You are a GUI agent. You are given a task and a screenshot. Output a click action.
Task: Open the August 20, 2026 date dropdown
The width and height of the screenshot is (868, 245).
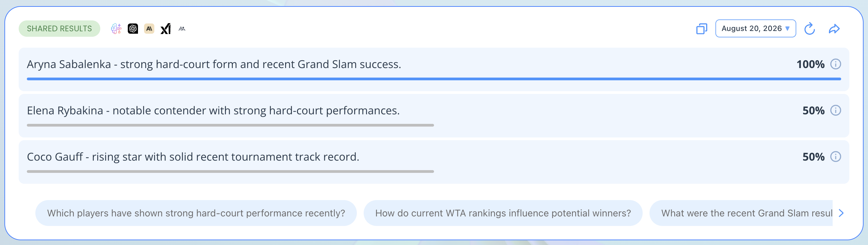756,29
